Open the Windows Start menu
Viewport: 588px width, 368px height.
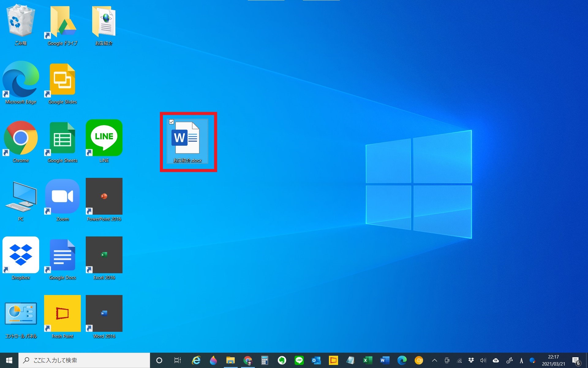click(9, 360)
